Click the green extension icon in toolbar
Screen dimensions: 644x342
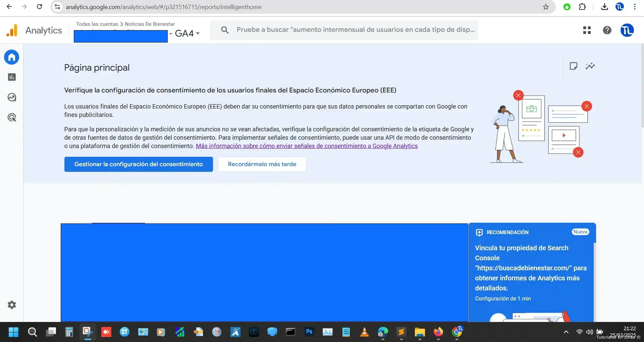point(567,7)
